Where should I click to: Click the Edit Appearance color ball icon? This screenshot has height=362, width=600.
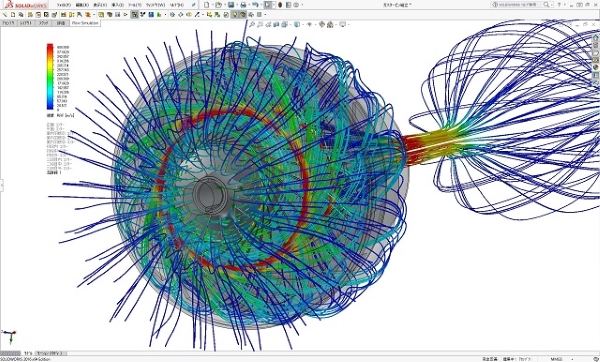point(322,24)
